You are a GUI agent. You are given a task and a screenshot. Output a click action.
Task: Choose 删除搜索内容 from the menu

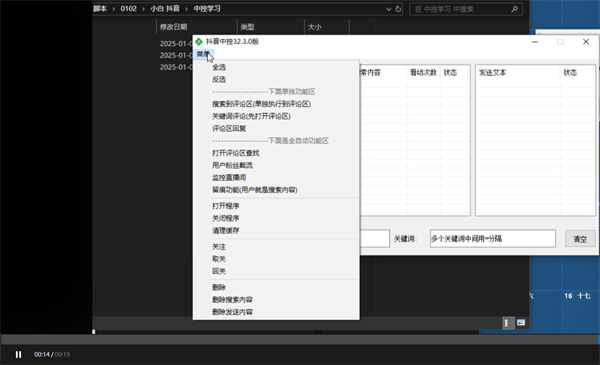(232, 300)
